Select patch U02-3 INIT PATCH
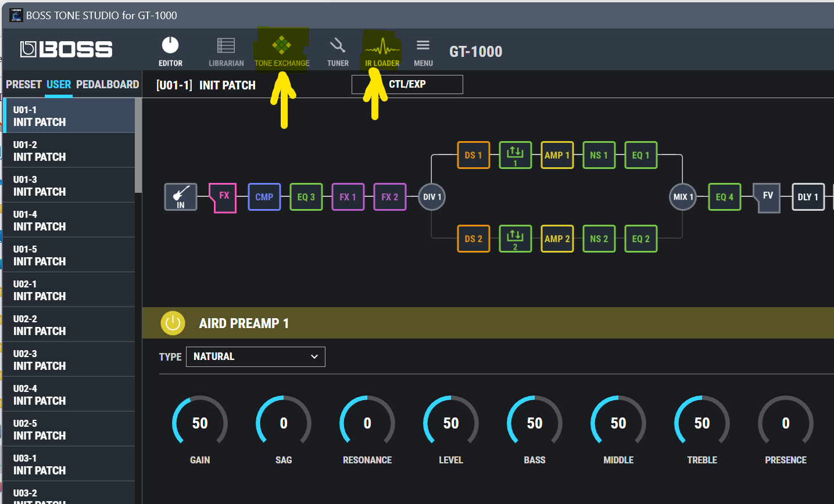This screenshot has width=834, height=504. [x=69, y=359]
